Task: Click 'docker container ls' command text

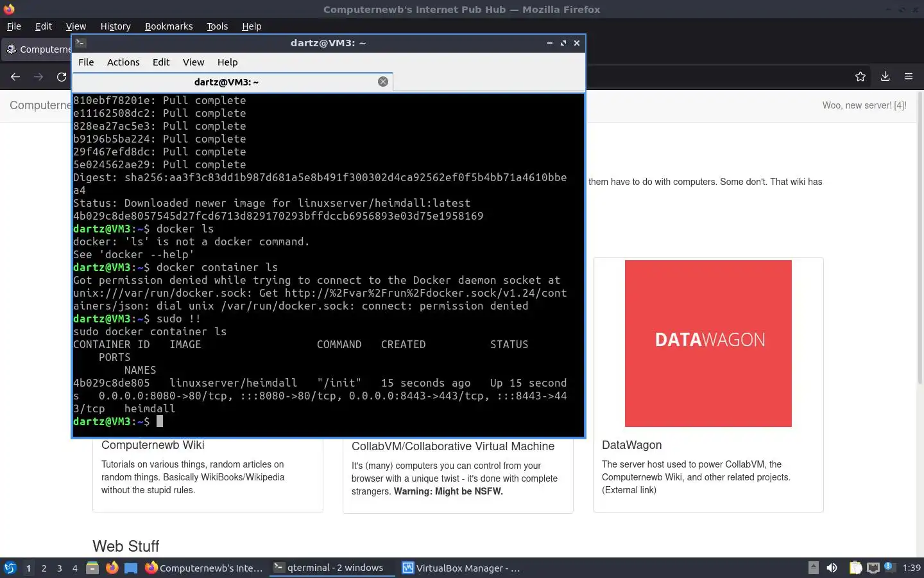Action: tap(218, 267)
